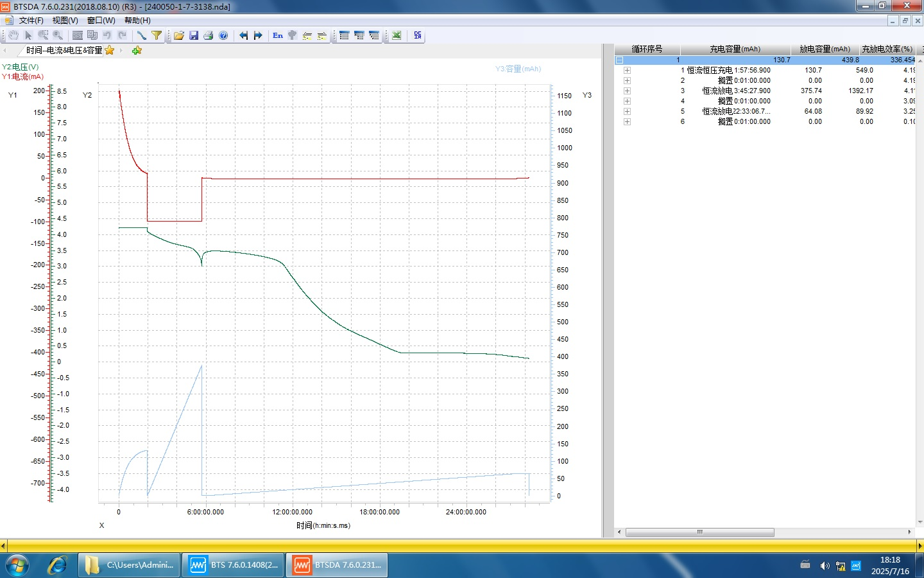Expand step 3 恒流放电 row
The image size is (924, 578).
coord(627,91)
